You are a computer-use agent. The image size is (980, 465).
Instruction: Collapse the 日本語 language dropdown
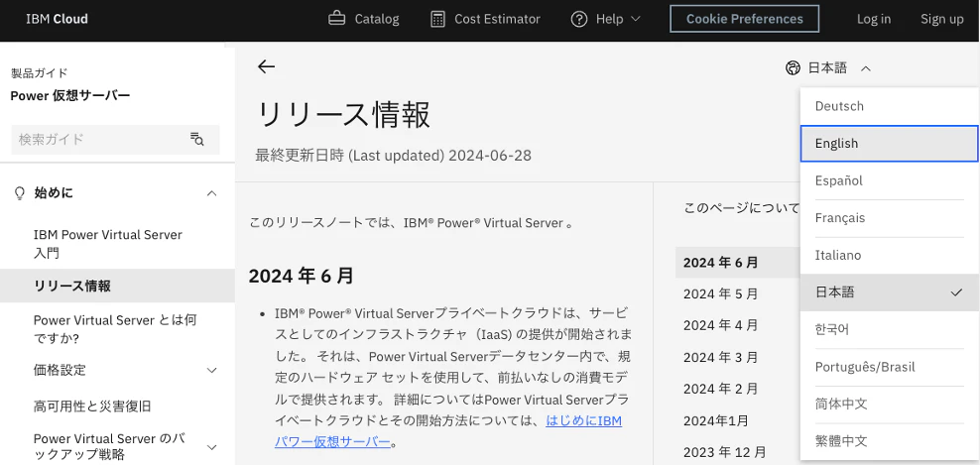coord(866,68)
